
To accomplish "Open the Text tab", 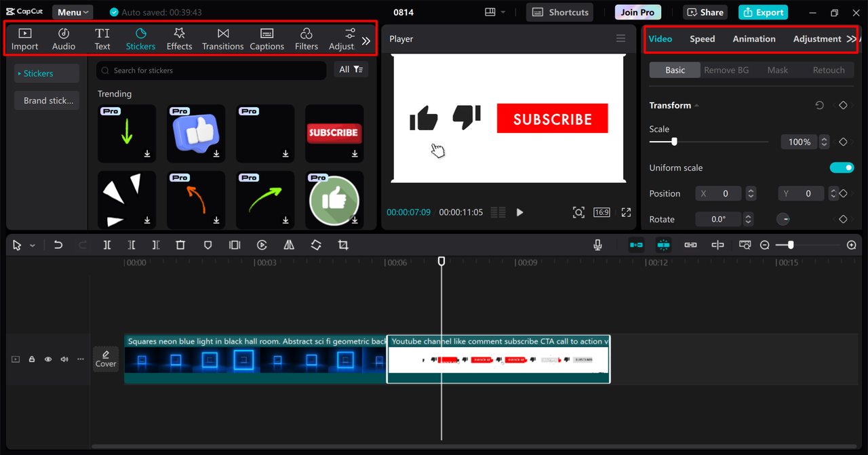I will click(102, 39).
